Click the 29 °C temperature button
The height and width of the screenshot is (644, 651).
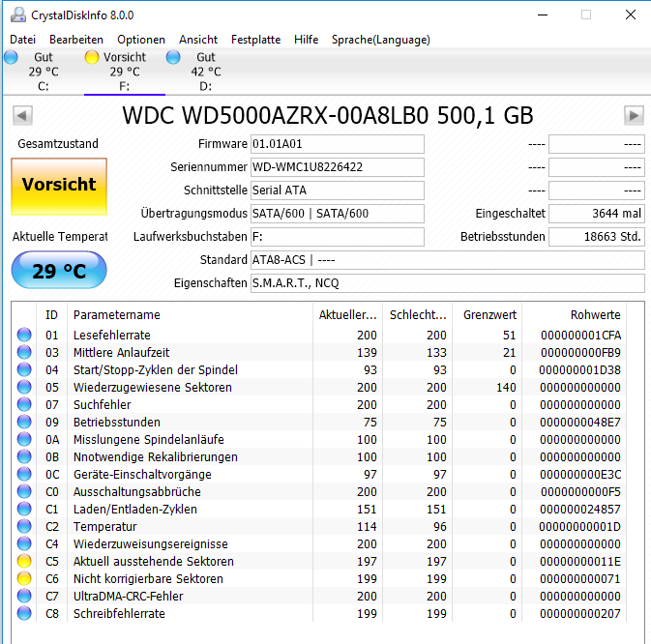point(59,270)
